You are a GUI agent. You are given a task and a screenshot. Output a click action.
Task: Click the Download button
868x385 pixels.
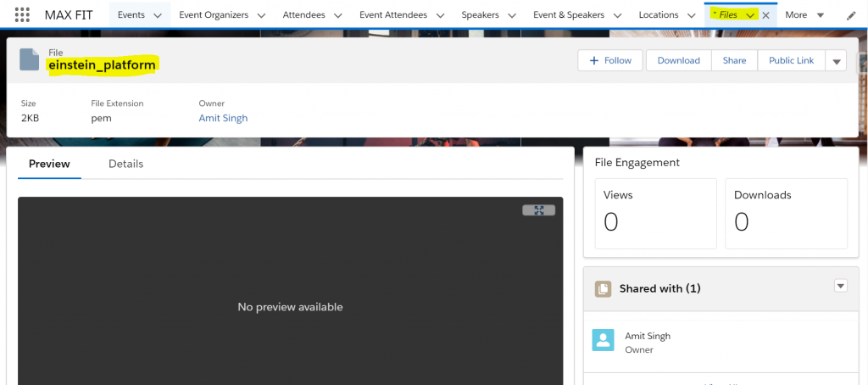(678, 60)
